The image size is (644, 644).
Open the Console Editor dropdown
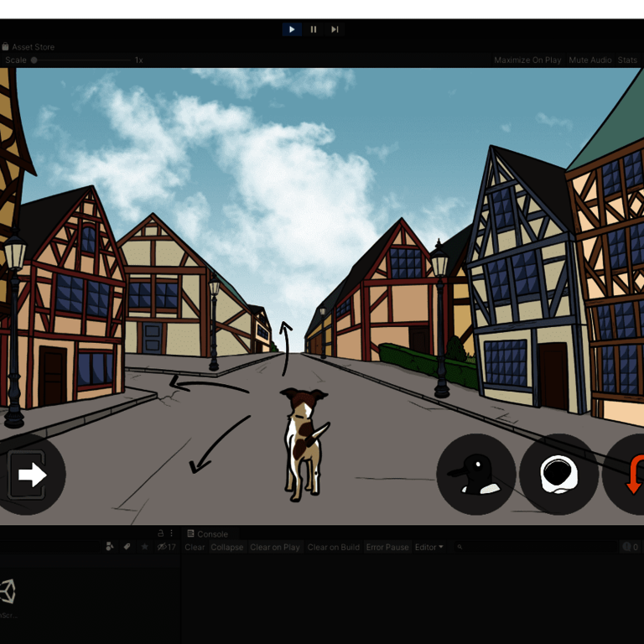[428, 547]
